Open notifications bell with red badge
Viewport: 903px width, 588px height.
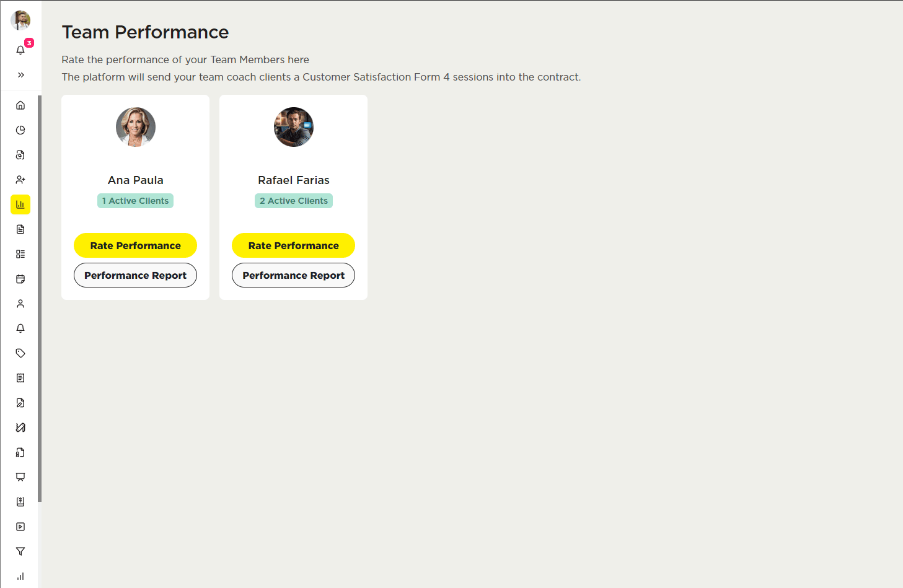[21, 50]
